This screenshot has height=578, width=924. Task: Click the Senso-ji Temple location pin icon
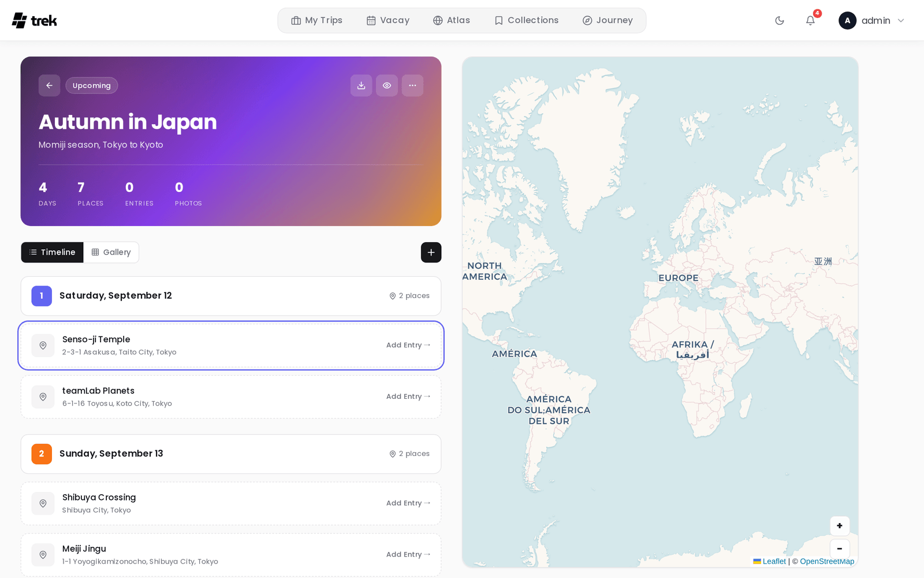coord(43,345)
